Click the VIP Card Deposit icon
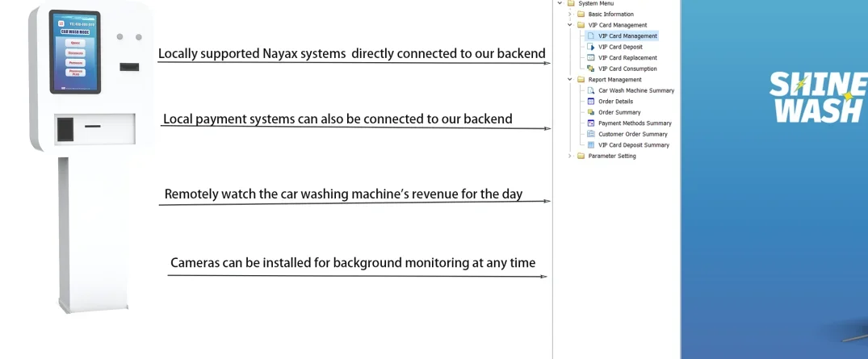Image resolution: width=868 pixels, height=359 pixels. tap(591, 47)
